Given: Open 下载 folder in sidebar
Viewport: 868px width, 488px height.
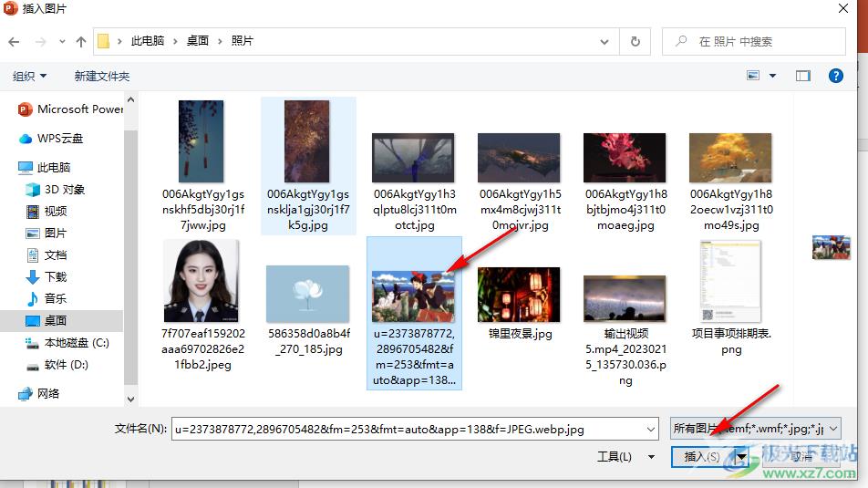Looking at the screenshot, I should tap(46, 276).
